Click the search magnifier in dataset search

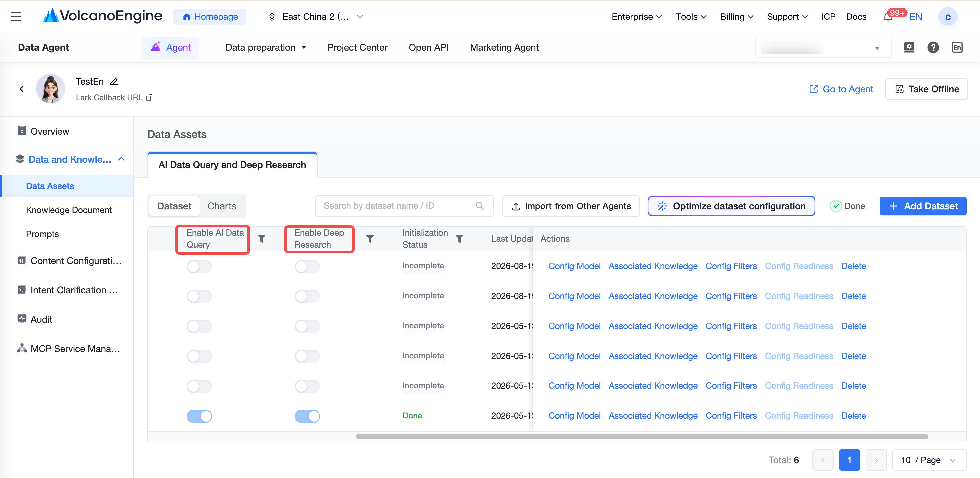[x=480, y=206]
